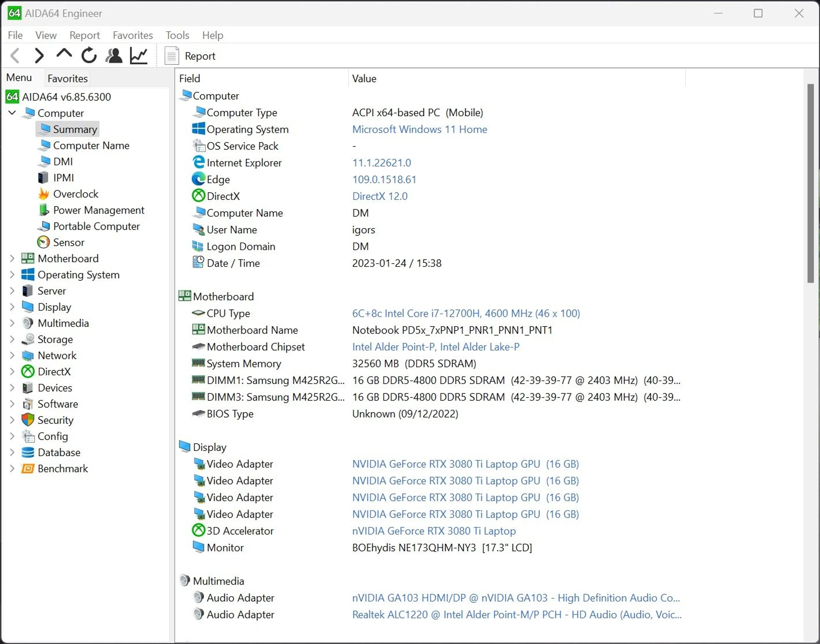Click the Edge browser icon in the list
Image resolution: width=820 pixels, height=644 pixels.
[x=198, y=179]
